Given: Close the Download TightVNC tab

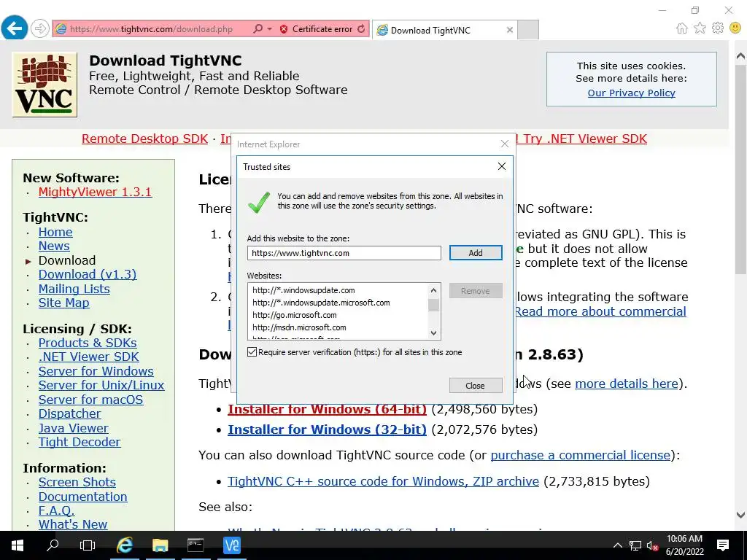Looking at the screenshot, I should coord(510,30).
